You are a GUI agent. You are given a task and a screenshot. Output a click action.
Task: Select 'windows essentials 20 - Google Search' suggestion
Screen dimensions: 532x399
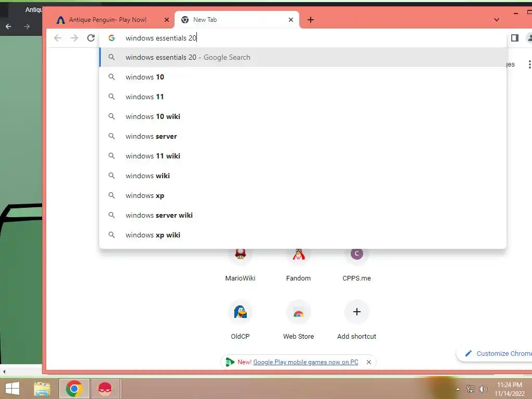(303, 57)
